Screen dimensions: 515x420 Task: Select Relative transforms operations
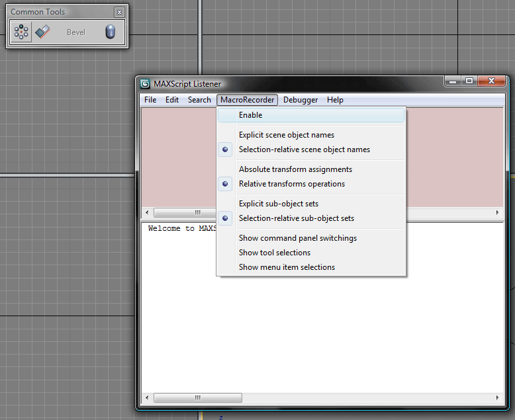(311, 184)
